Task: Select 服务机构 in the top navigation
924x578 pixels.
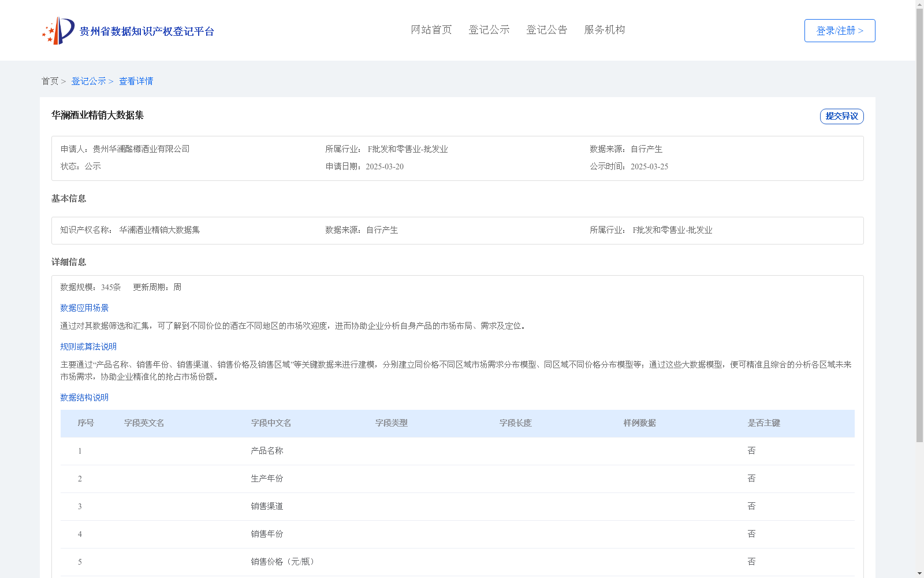Action: pyautogui.click(x=605, y=29)
